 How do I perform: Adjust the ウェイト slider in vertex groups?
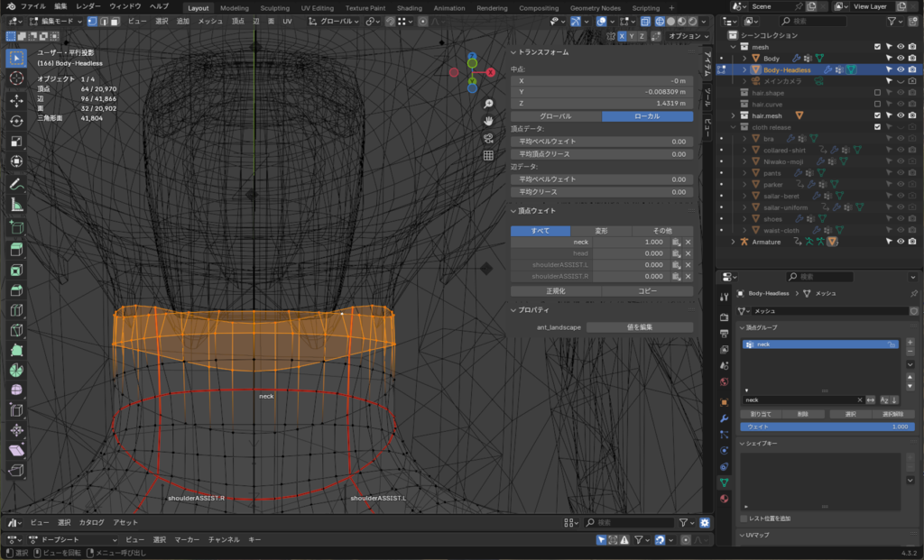[827, 427]
